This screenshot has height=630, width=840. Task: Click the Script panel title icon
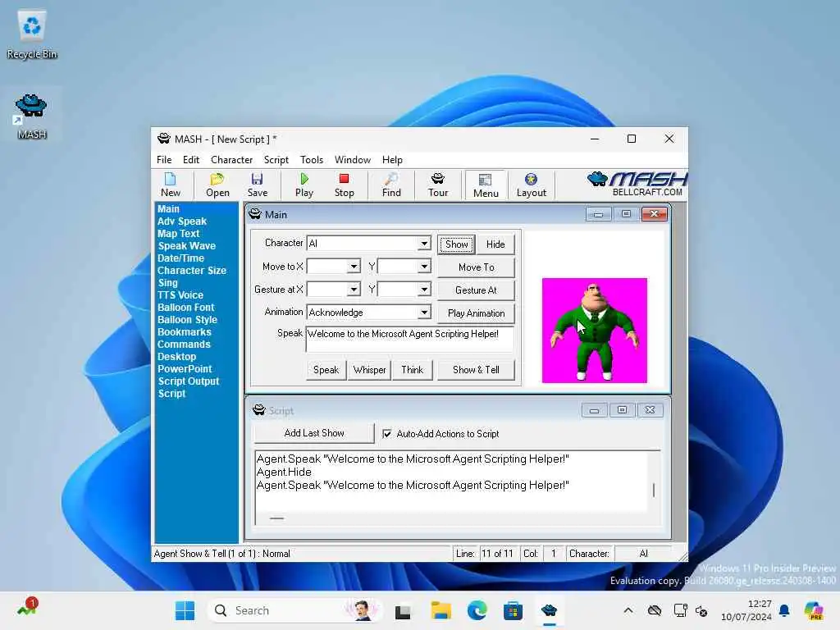(258, 410)
